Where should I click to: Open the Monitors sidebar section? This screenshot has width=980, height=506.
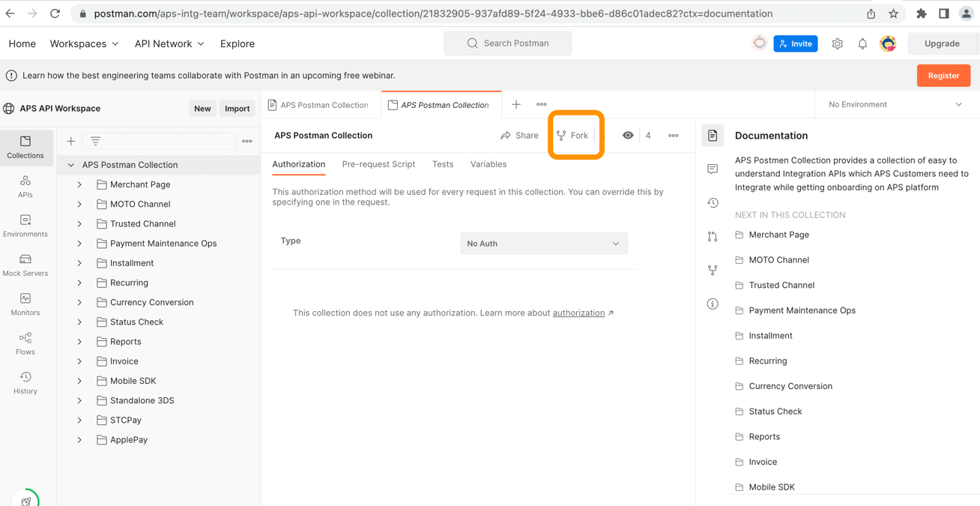click(25, 304)
